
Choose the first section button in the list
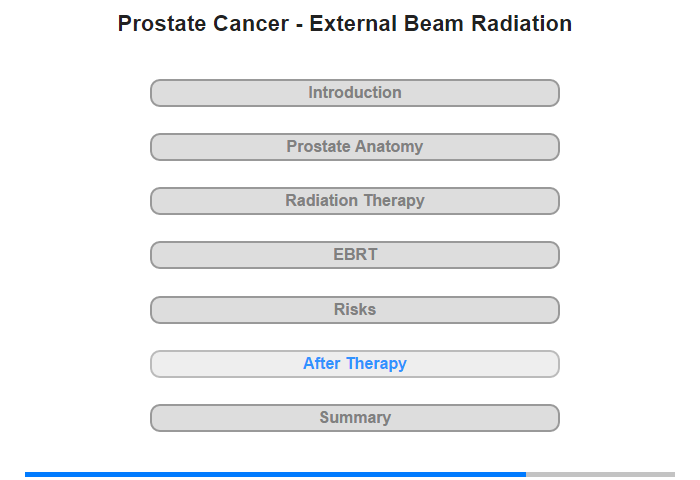coord(355,93)
